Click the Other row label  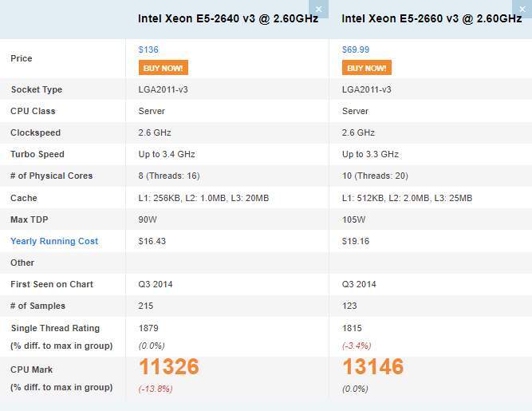(x=22, y=263)
